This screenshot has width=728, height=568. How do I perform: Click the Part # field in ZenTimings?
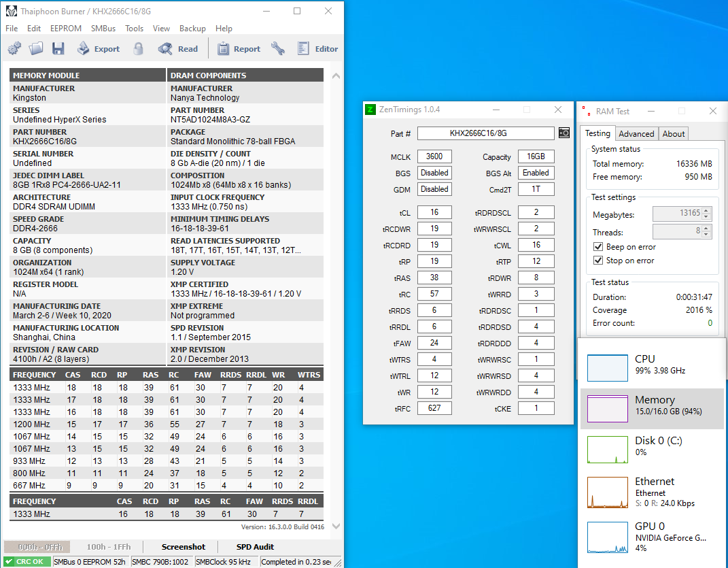485,133
